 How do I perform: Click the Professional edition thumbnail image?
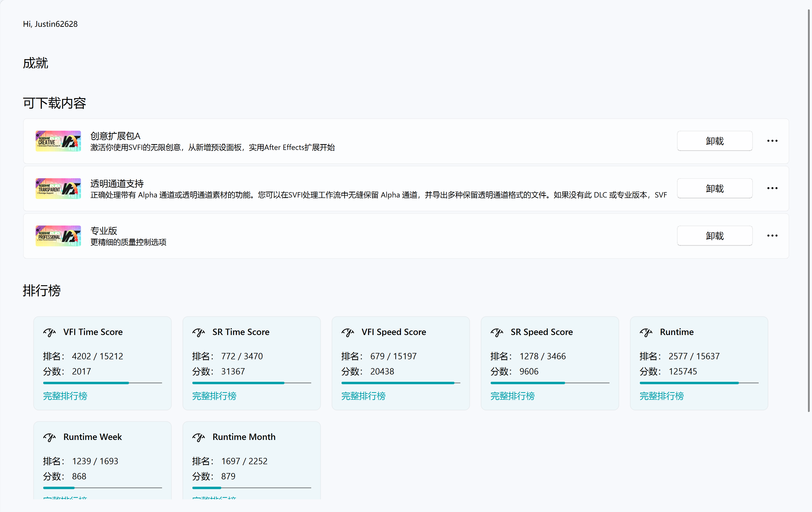58,236
